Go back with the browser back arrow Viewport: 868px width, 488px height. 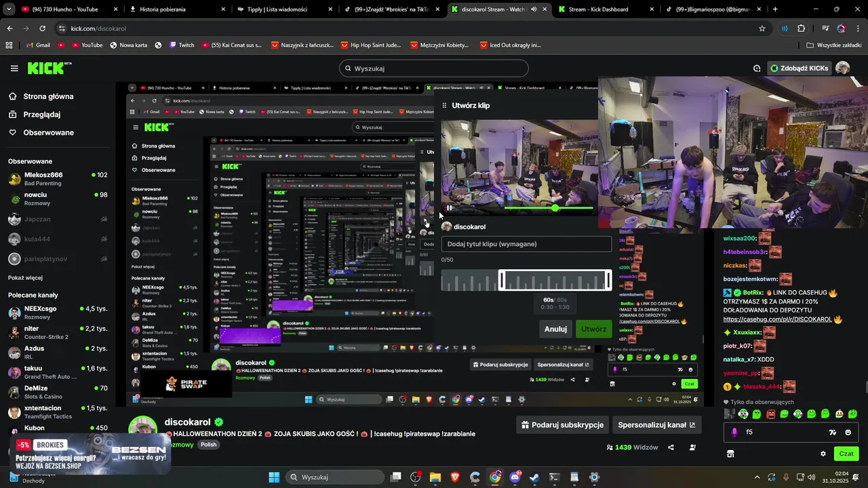point(9,28)
